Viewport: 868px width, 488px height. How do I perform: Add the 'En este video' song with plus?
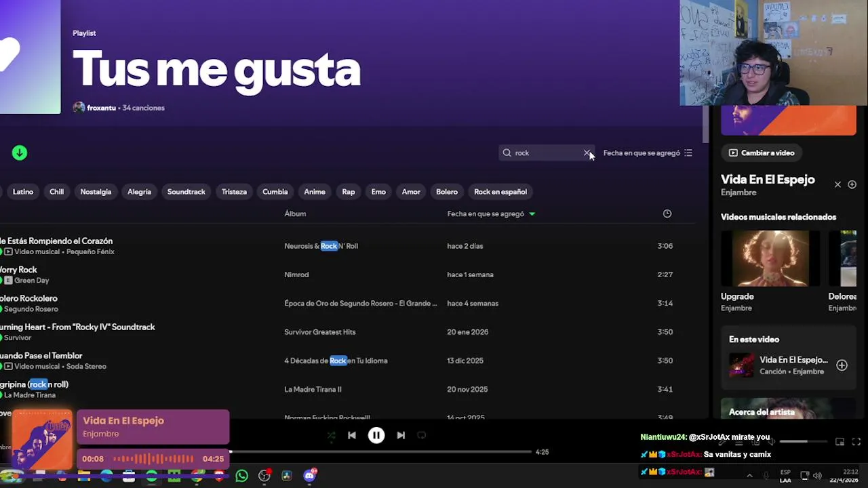[x=842, y=365]
